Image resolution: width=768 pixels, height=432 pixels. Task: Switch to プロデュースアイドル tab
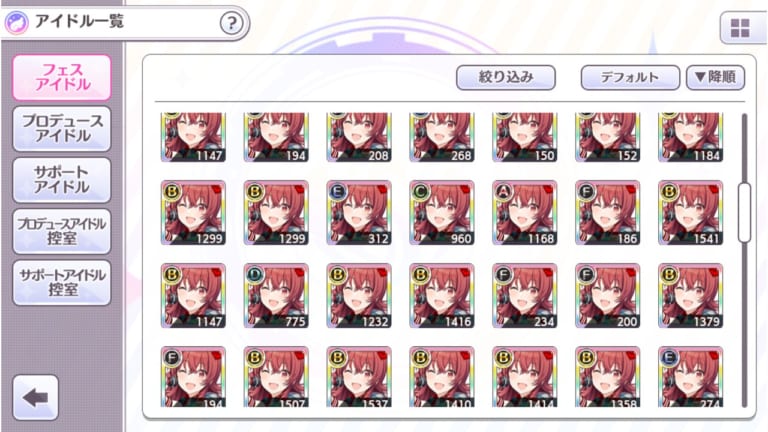[x=62, y=128]
